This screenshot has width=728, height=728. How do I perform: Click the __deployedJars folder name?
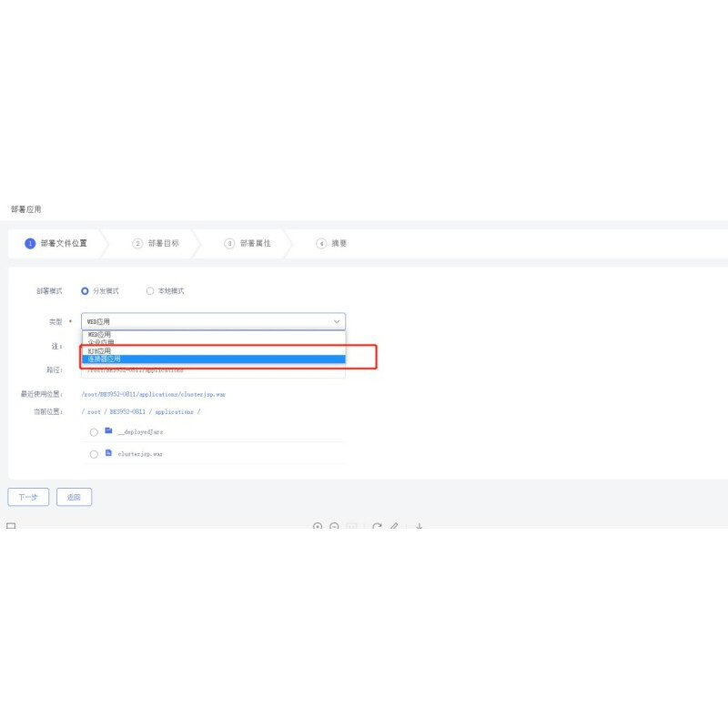click(140, 431)
